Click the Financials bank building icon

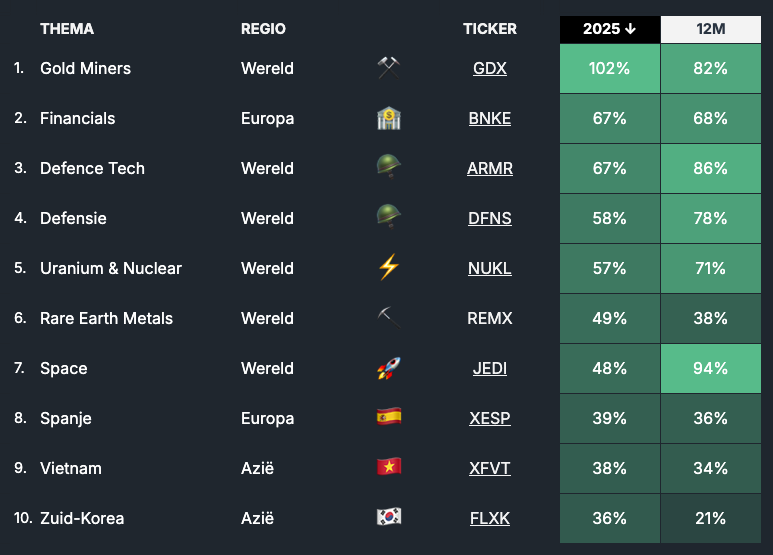(x=388, y=118)
